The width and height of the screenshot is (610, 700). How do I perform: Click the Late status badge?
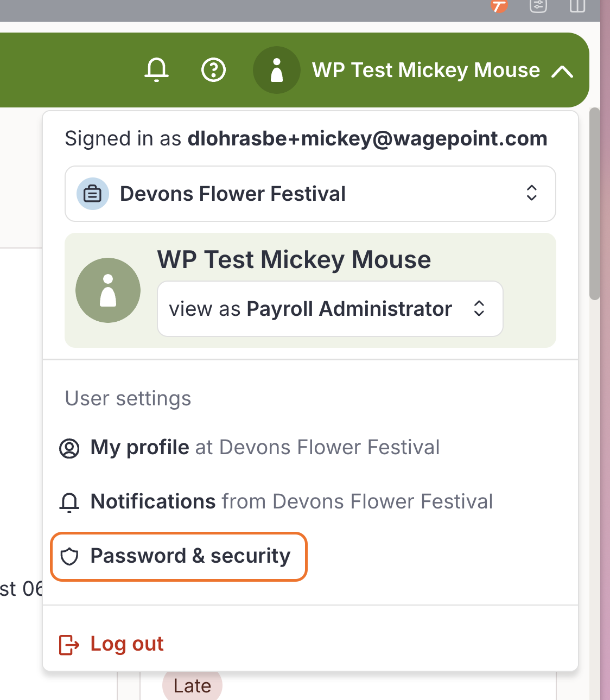(192, 686)
